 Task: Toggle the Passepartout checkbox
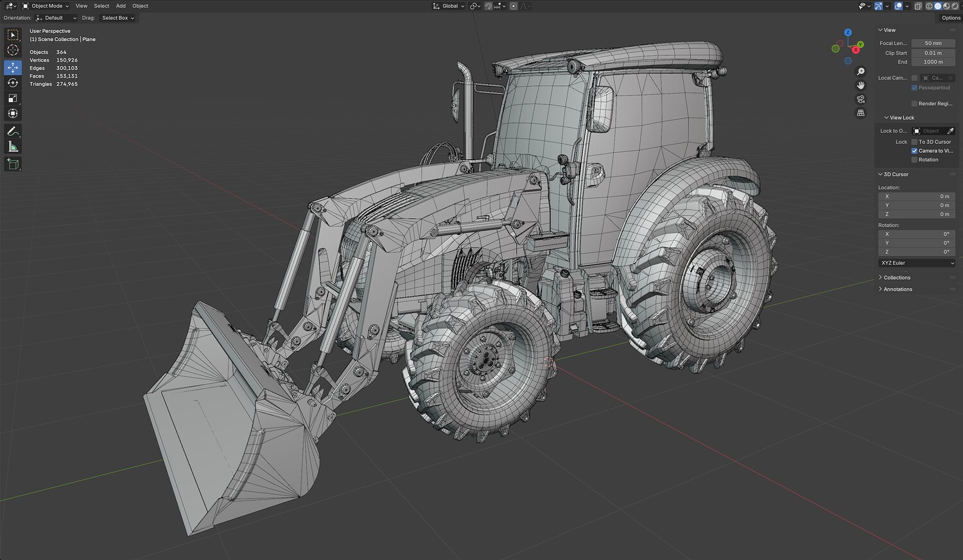coord(914,87)
